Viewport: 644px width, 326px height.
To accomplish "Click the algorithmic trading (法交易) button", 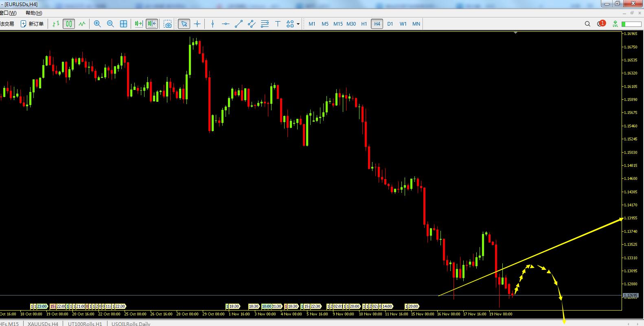I will point(7,24).
